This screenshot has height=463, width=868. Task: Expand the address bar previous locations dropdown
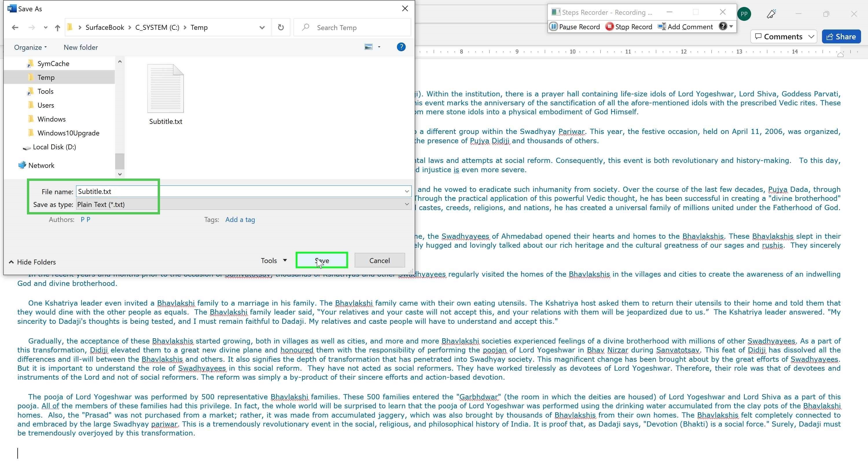[262, 27]
